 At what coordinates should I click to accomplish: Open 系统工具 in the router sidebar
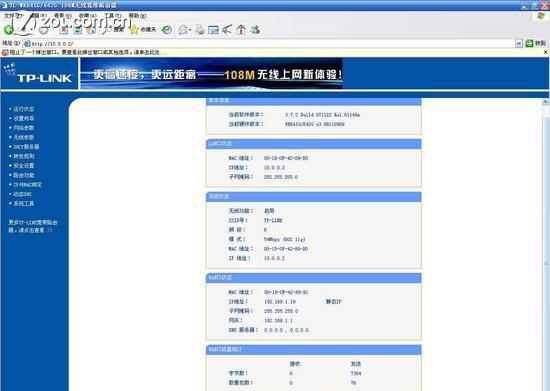(x=24, y=203)
